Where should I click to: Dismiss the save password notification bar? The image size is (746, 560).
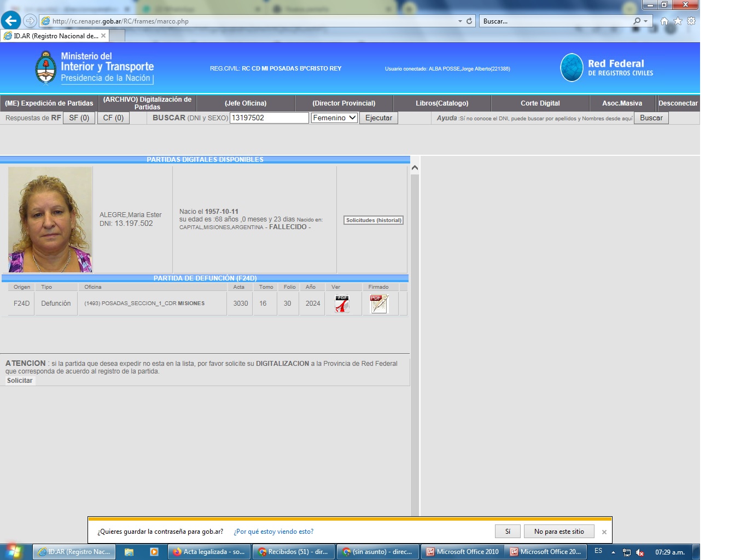pos(604,532)
